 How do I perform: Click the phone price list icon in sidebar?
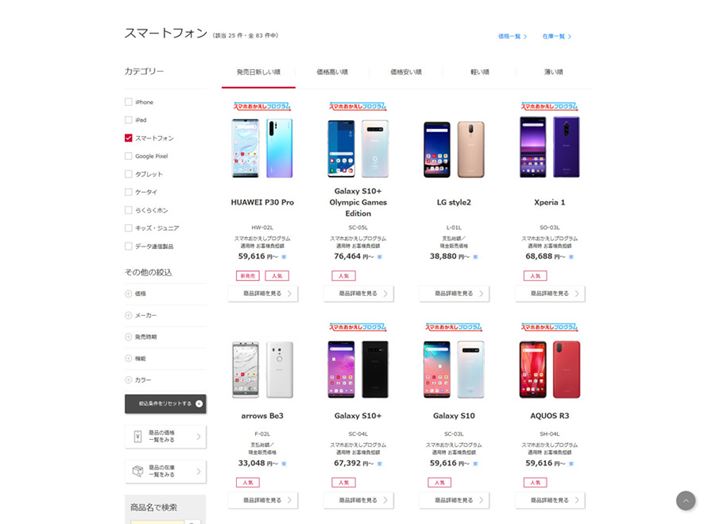pyautogui.click(x=138, y=436)
